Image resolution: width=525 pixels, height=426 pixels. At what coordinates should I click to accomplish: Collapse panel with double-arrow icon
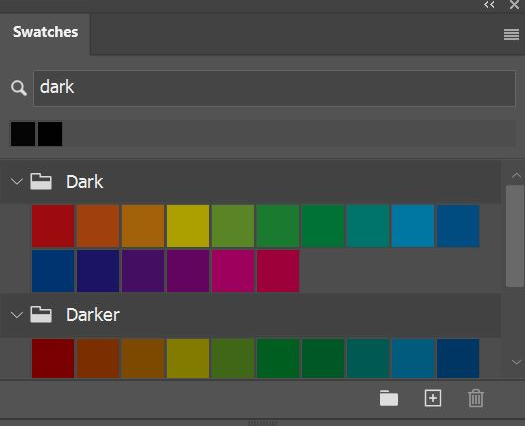tap(489, 5)
